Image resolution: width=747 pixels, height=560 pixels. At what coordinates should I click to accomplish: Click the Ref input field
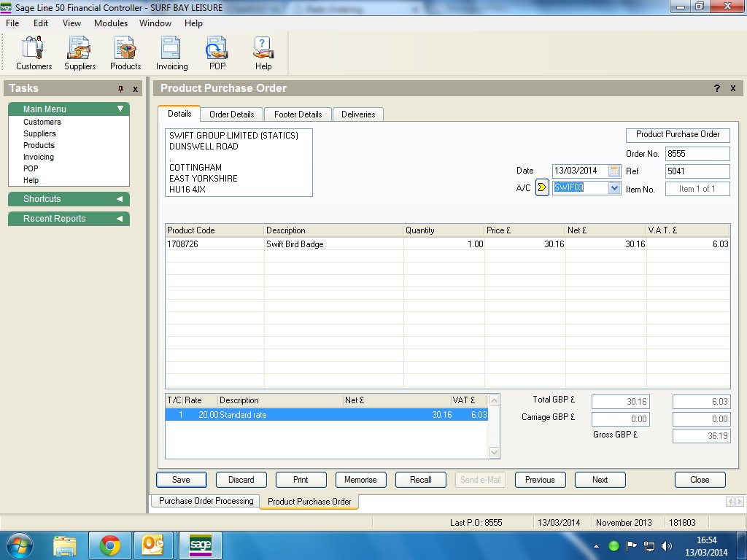point(697,171)
